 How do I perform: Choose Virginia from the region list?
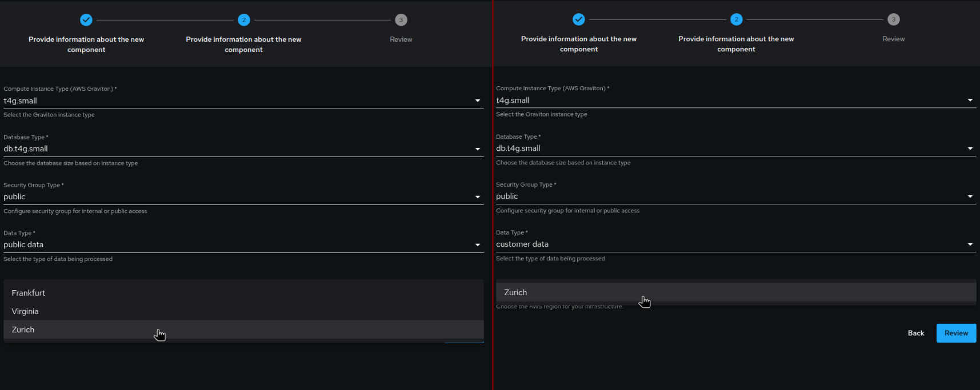pyautogui.click(x=25, y=311)
